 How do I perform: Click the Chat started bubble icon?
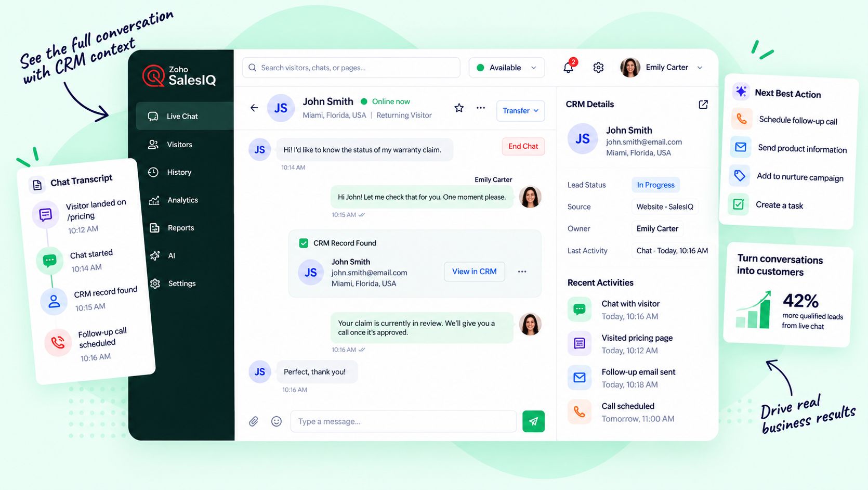coord(49,260)
